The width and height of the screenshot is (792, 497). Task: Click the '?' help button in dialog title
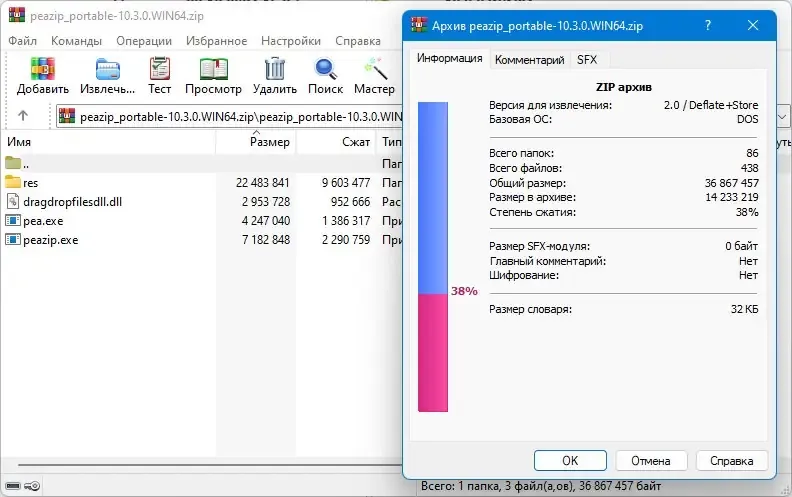point(708,25)
